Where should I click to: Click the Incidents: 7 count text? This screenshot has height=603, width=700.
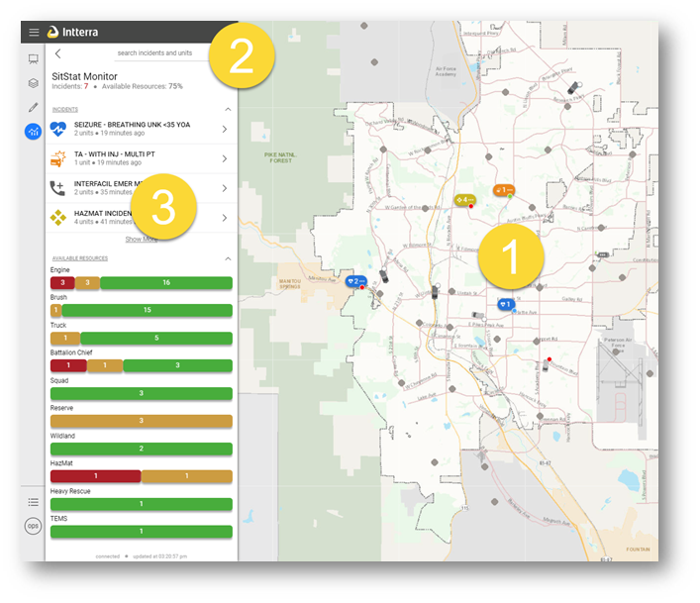point(70,86)
